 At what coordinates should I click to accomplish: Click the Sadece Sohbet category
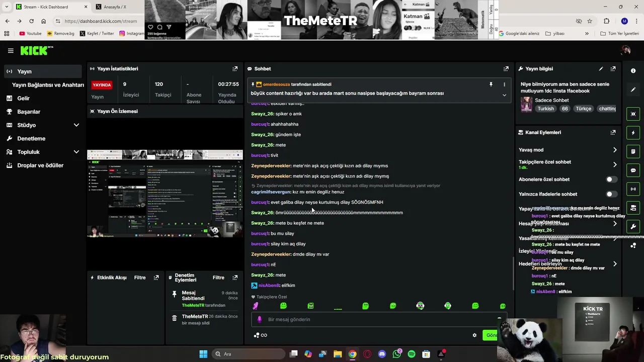[552, 101]
